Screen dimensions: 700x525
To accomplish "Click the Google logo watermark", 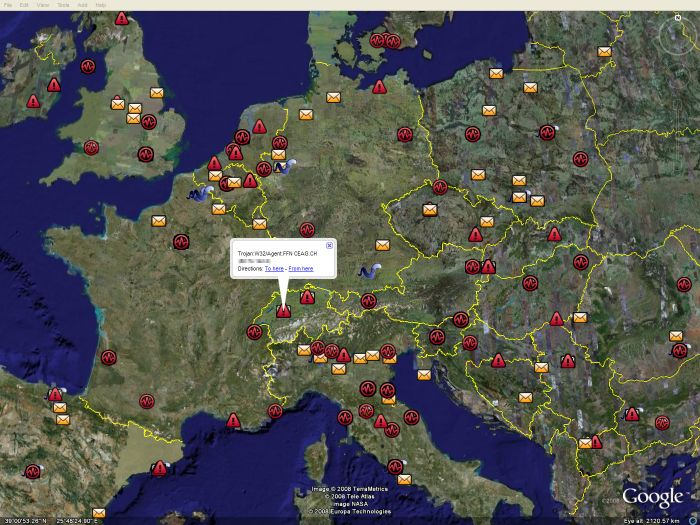I will point(652,497).
